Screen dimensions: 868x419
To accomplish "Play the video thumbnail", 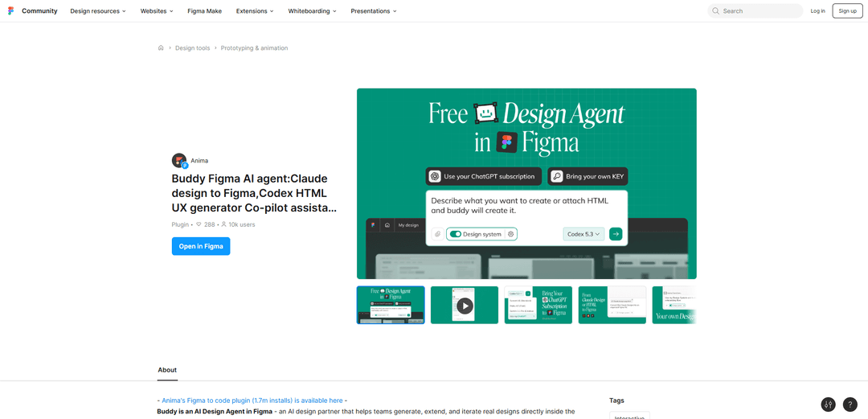I will pyautogui.click(x=465, y=305).
